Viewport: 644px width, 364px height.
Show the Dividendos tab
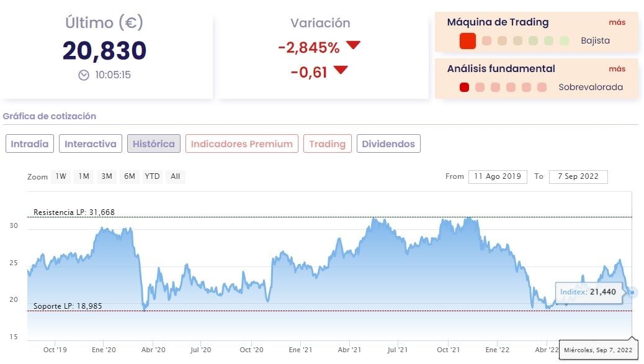coord(388,144)
